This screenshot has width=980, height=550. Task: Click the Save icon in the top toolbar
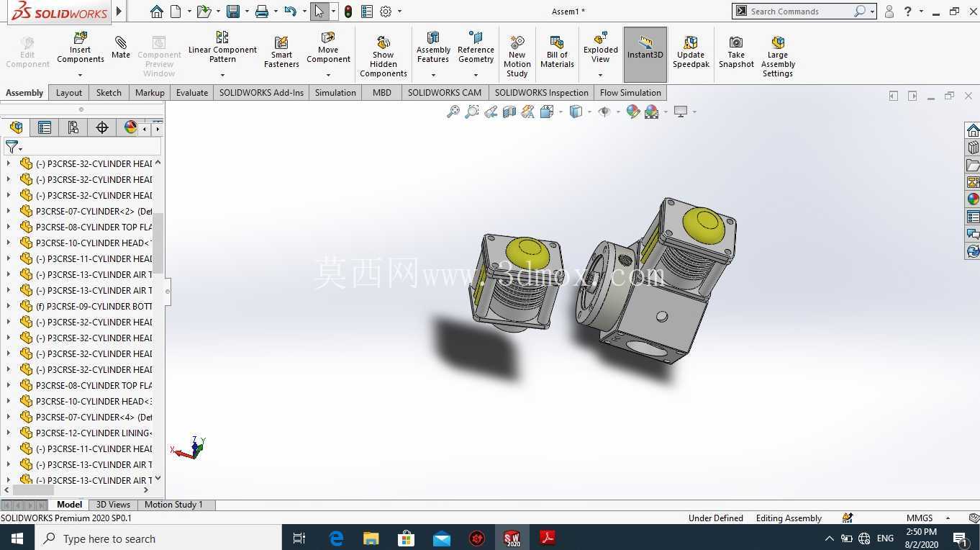click(232, 12)
